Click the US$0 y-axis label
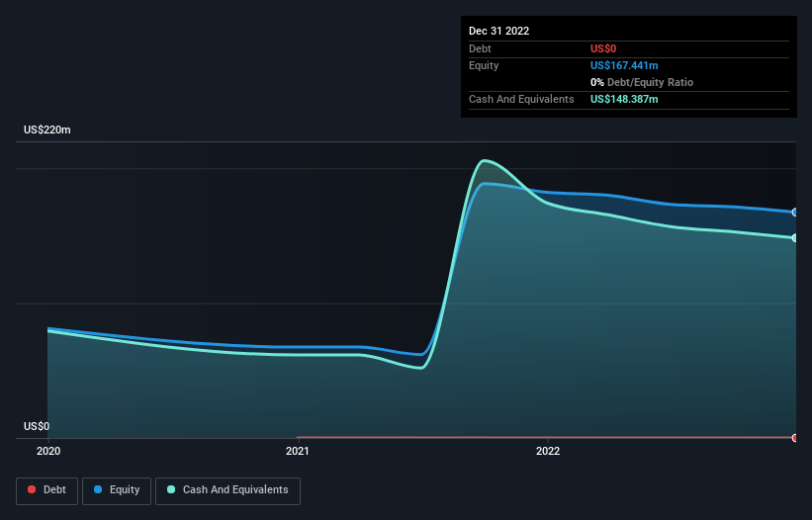 pyautogui.click(x=37, y=426)
